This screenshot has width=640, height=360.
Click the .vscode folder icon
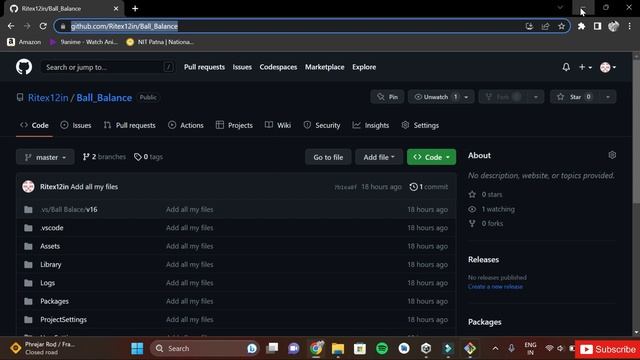coord(28,228)
